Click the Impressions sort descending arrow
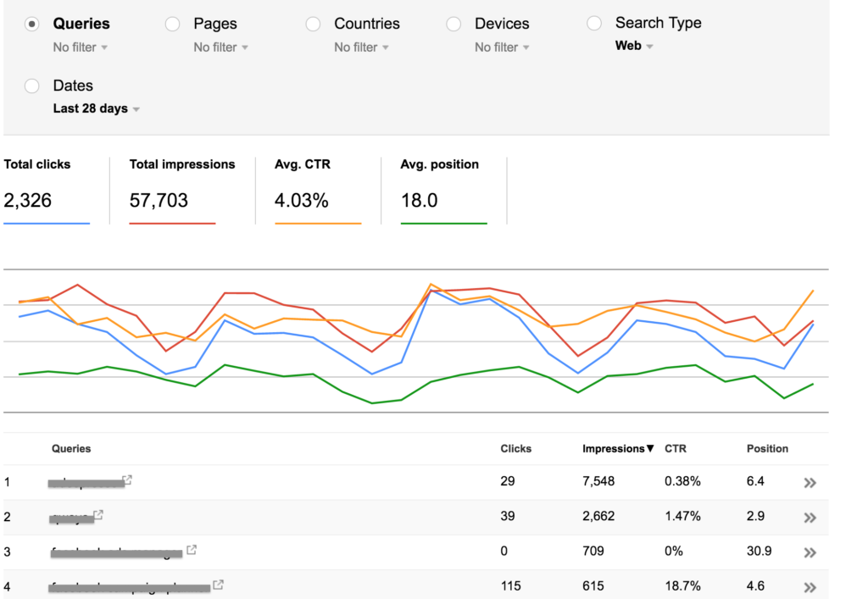This screenshot has width=868, height=599. click(650, 448)
